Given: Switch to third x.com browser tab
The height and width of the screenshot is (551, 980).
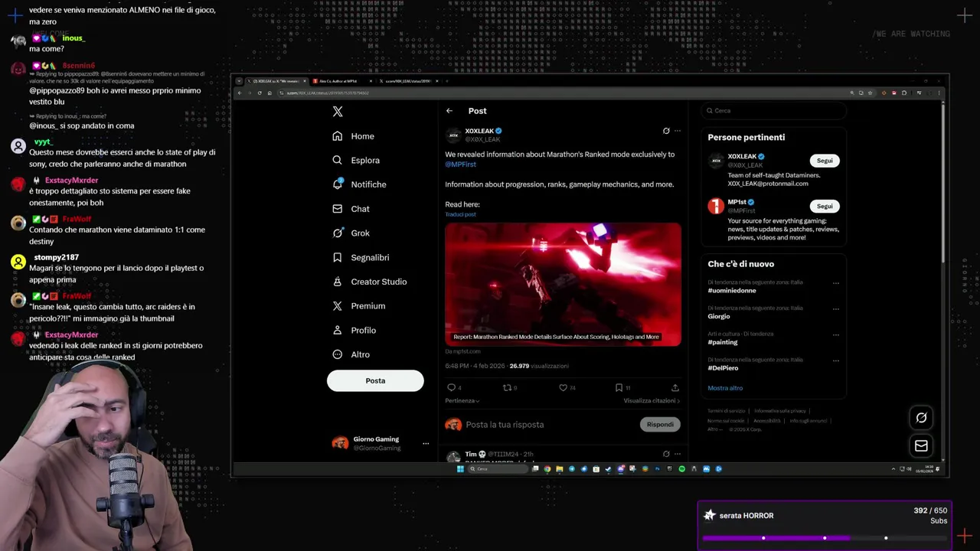Looking at the screenshot, I should 410,81.
